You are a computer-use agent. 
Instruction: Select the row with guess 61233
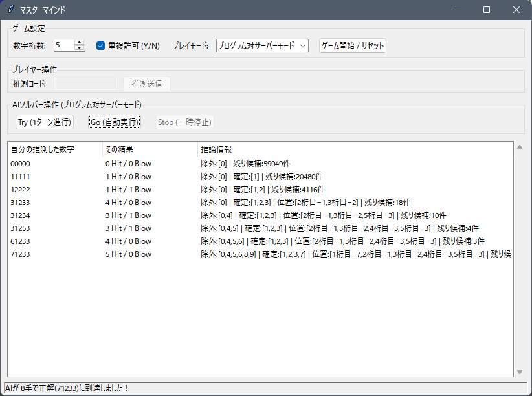coord(260,241)
